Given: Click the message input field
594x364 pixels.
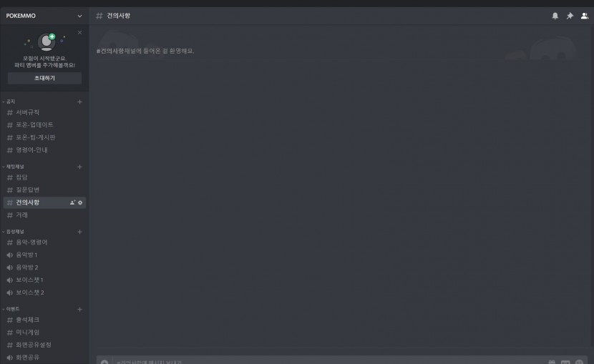Looking at the screenshot, I should click(x=330, y=362).
